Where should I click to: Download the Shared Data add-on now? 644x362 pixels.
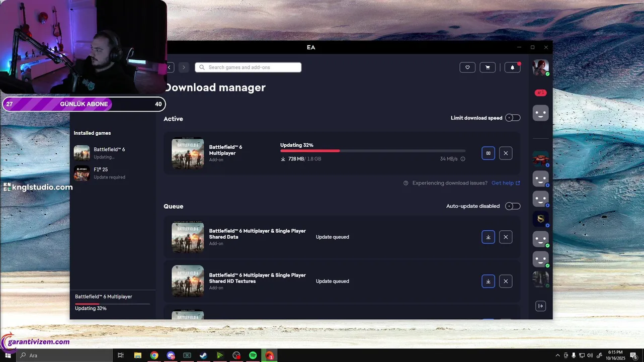coord(488,237)
